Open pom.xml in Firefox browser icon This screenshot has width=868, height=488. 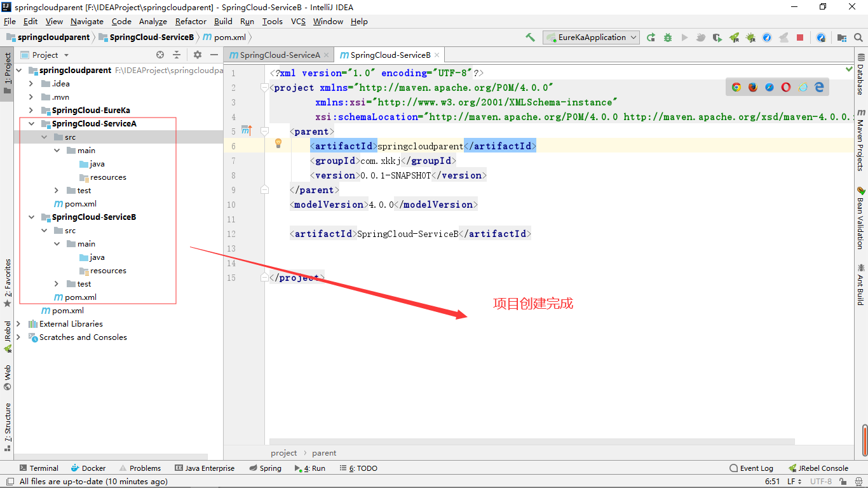(x=753, y=87)
